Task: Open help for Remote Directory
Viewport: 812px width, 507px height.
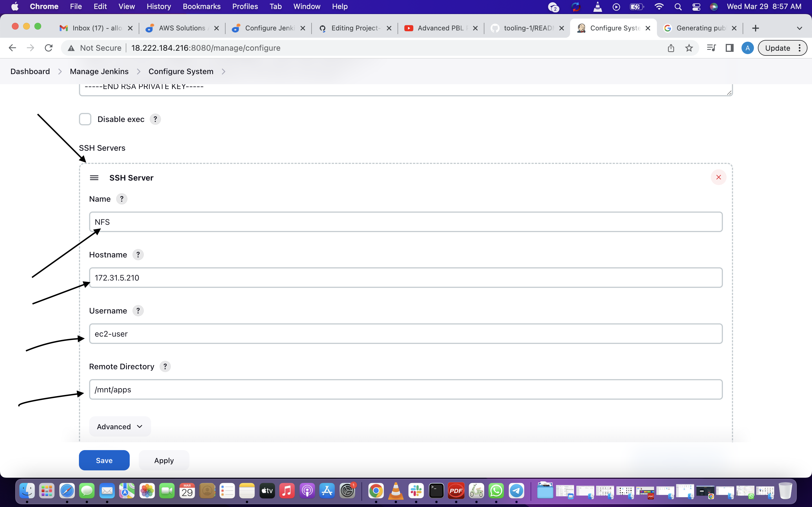Action: (165, 366)
